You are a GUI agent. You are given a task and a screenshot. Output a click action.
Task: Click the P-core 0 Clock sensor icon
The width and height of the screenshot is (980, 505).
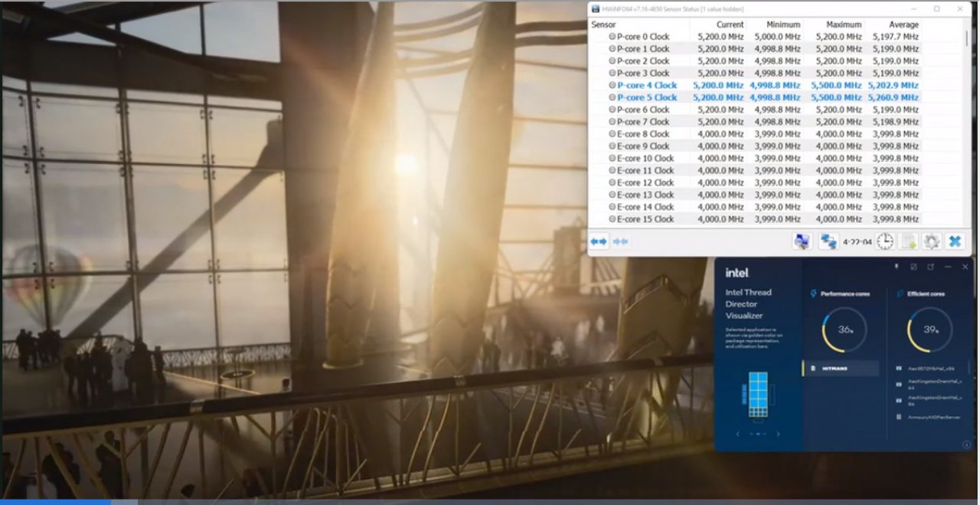[612, 36]
